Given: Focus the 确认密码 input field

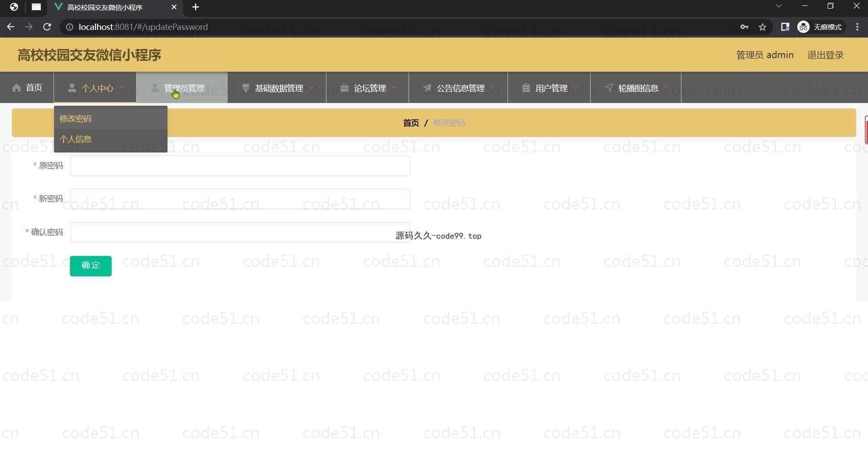Looking at the screenshot, I should [240, 232].
